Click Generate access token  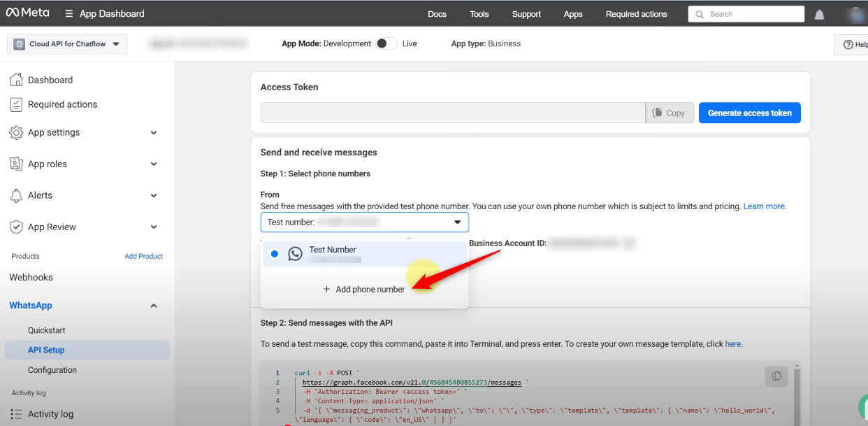click(750, 113)
